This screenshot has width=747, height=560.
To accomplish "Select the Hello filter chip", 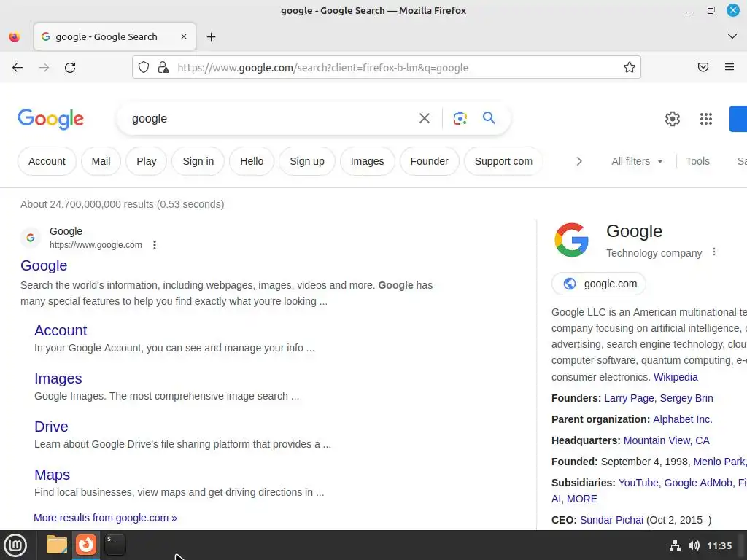I will click(x=252, y=161).
